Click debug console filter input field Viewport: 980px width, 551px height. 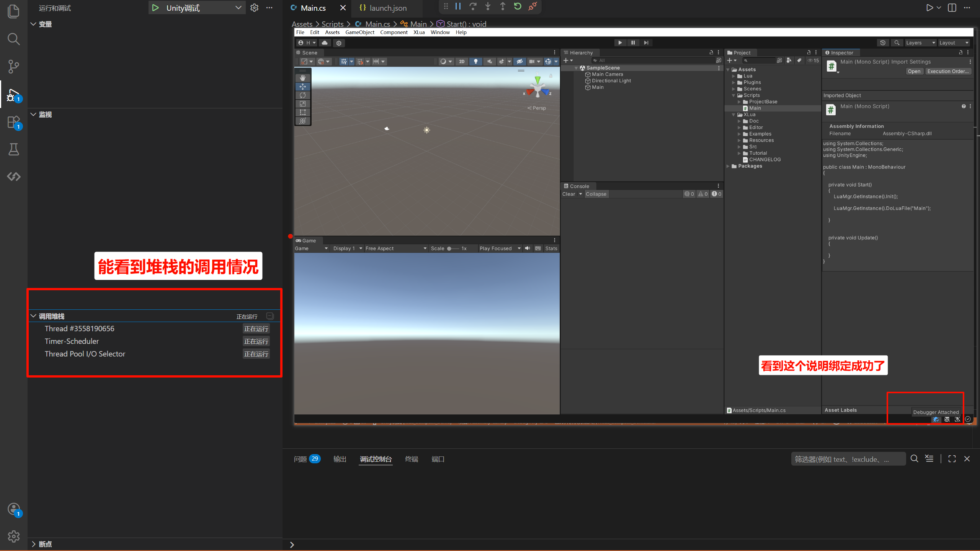[848, 459]
